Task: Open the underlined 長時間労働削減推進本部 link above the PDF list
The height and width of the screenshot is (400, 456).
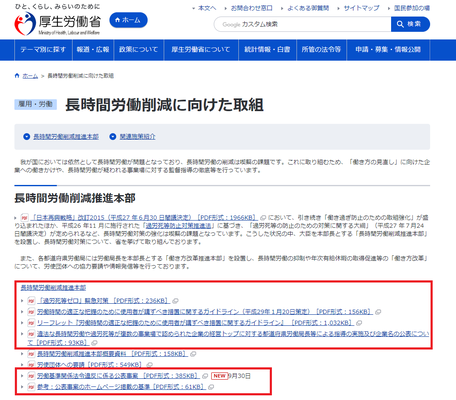Action: click(x=53, y=288)
